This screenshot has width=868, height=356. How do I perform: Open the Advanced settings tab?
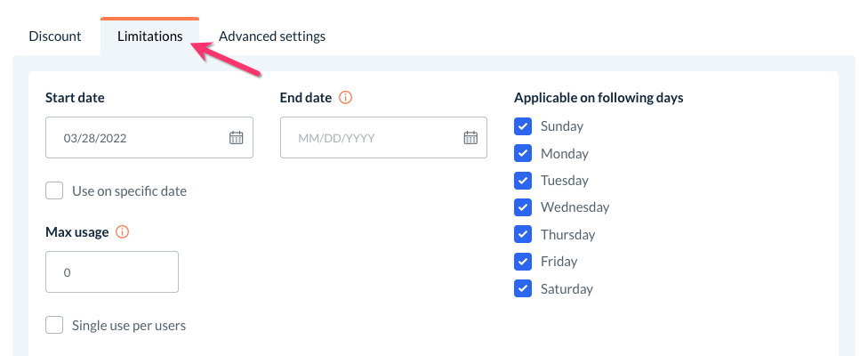272,36
